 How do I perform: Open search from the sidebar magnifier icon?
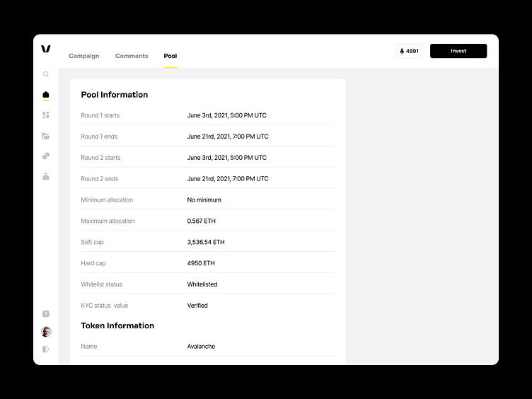(46, 74)
